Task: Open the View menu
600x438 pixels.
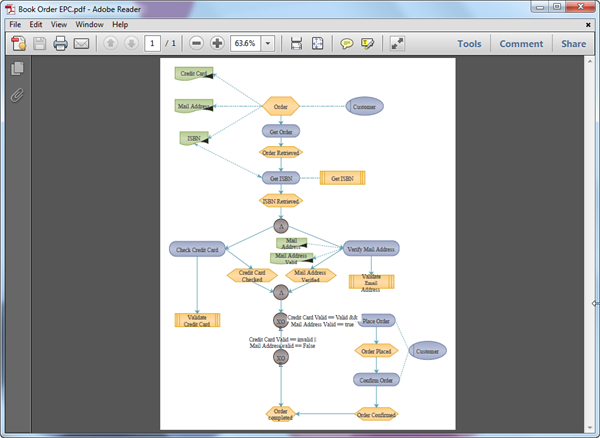Action: [x=59, y=23]
